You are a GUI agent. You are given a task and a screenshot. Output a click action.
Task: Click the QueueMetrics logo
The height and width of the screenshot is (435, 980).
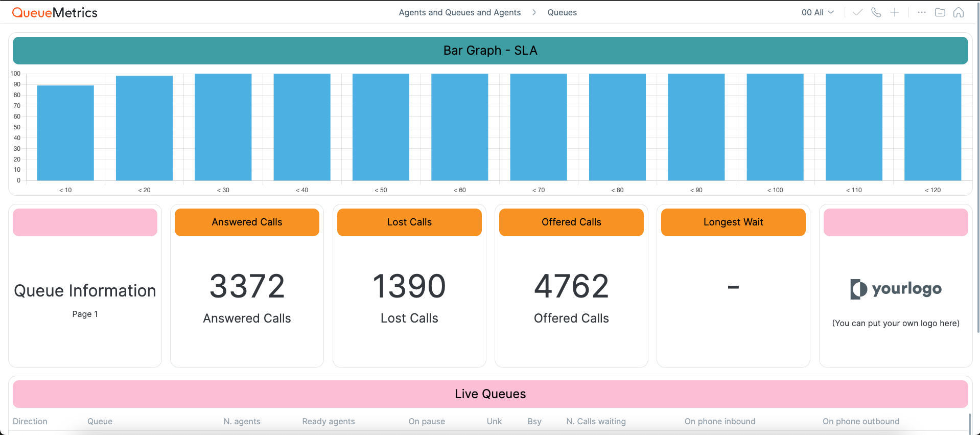pos(55,13)
